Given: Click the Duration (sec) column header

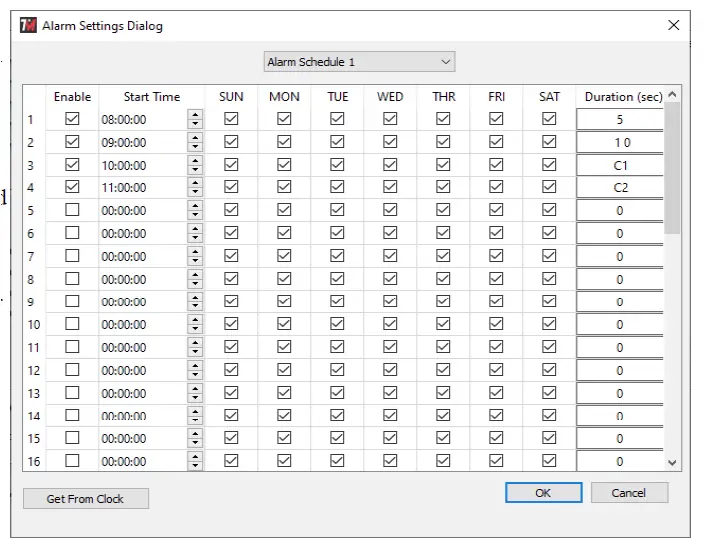Looking at the screenshot, I should (623, 97).
